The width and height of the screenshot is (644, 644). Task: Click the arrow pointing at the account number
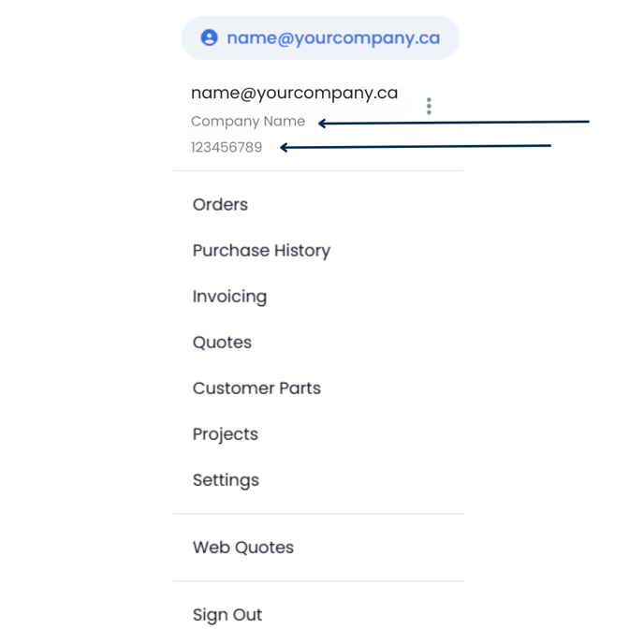pyautogui.click(x=416, y=146)
